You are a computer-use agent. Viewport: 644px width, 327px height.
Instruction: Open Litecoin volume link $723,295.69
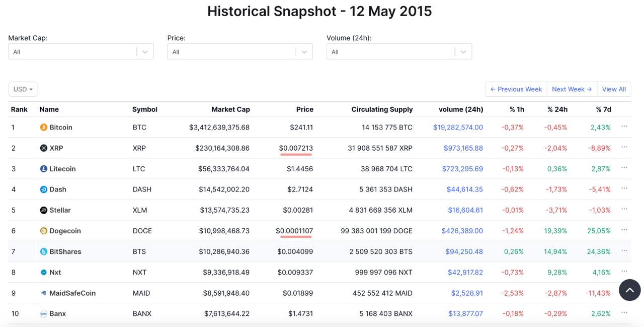click(462, 169)
